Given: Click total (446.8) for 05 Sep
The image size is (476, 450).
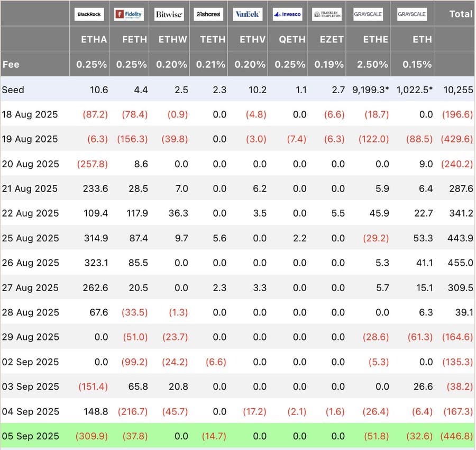Looking at the screenshot, I should tap(456, 436).
